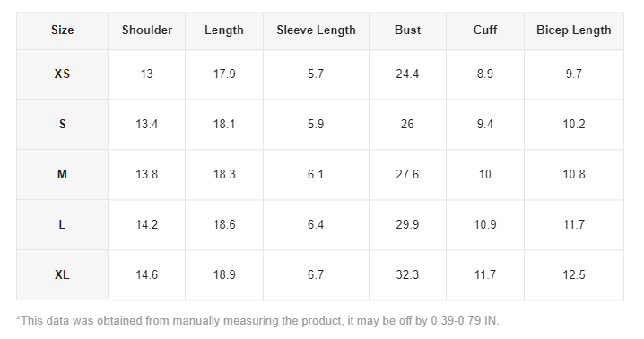Select the Bicep Length header
The image size is (644, 339).
click(x=574, y=30)
